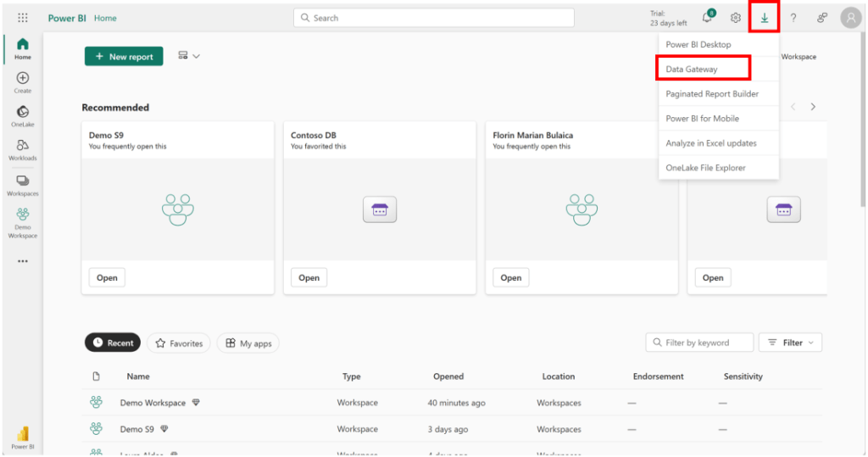Open the help question mark icon
Image resolution: width=868 pixels, height=457 pixels.
pos(793,18)
